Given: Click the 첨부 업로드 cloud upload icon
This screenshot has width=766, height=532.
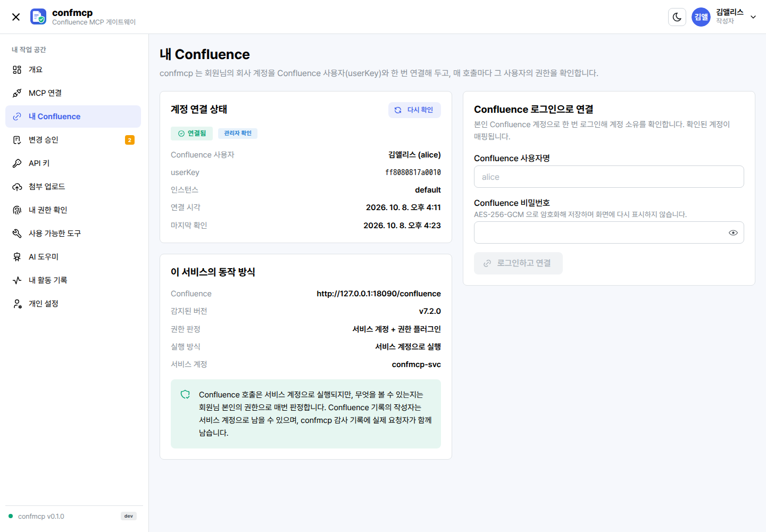Looking at the screenshot, I should pos(17,187).
